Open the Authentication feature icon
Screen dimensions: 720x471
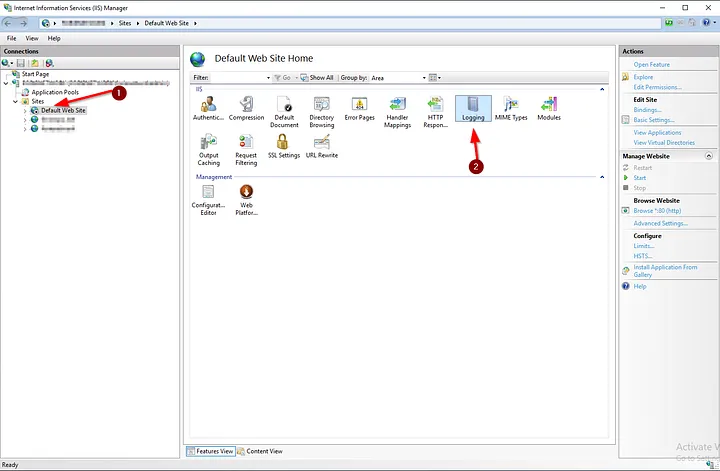[208, 106]
